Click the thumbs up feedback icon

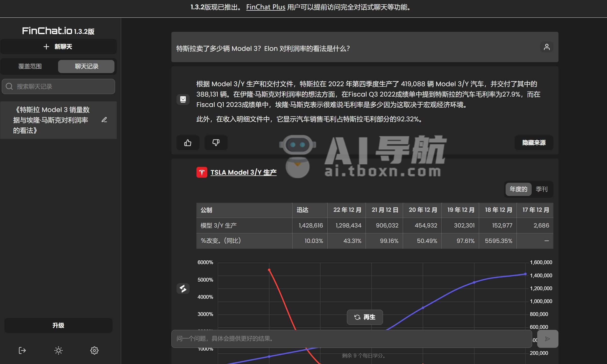(188, 143)
